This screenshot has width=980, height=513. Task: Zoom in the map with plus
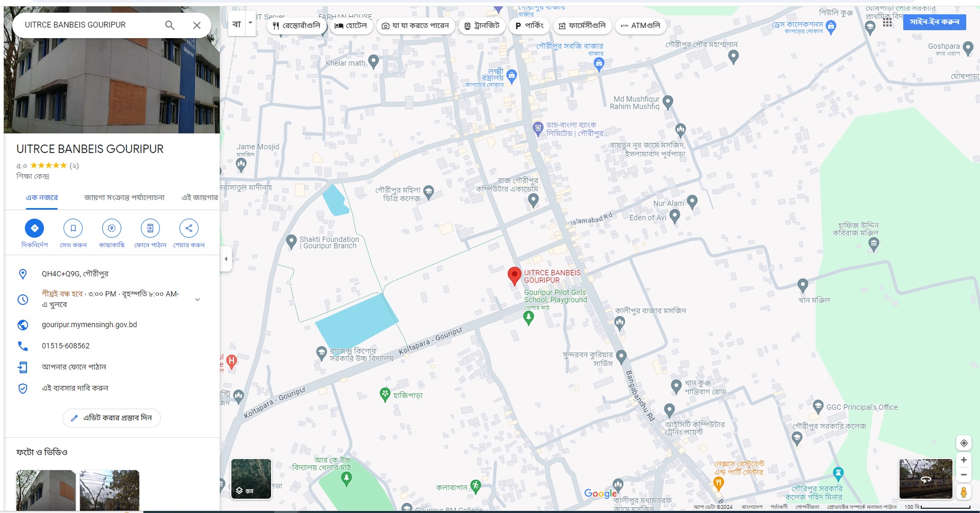click(x=964, y=460)
